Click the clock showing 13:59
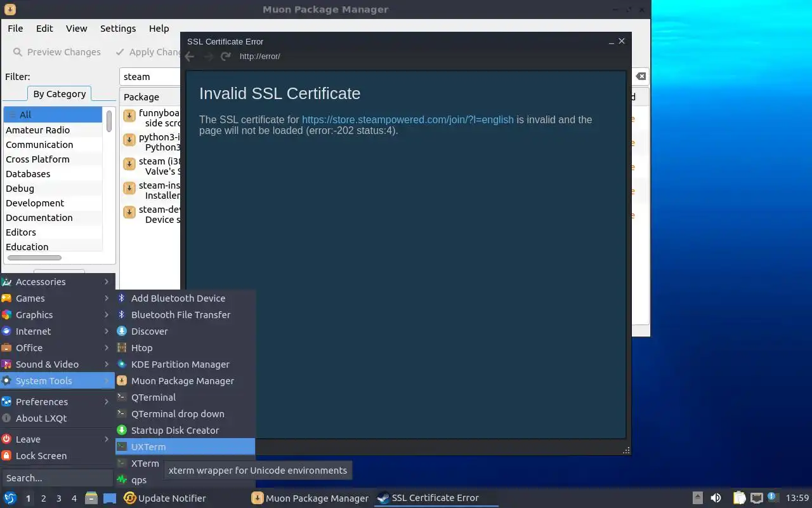The image size is (812, 508). click(797, 498)
